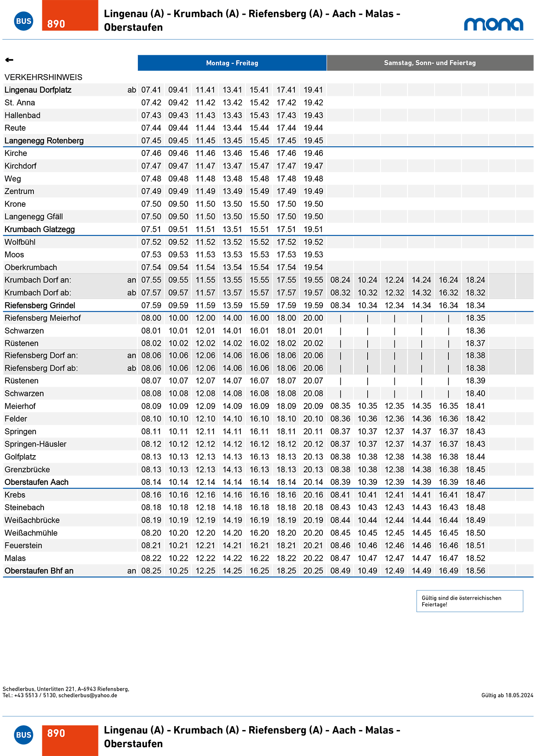Click the Oberstaufen Bhf an stop name
536x756 pixels.
39,571
